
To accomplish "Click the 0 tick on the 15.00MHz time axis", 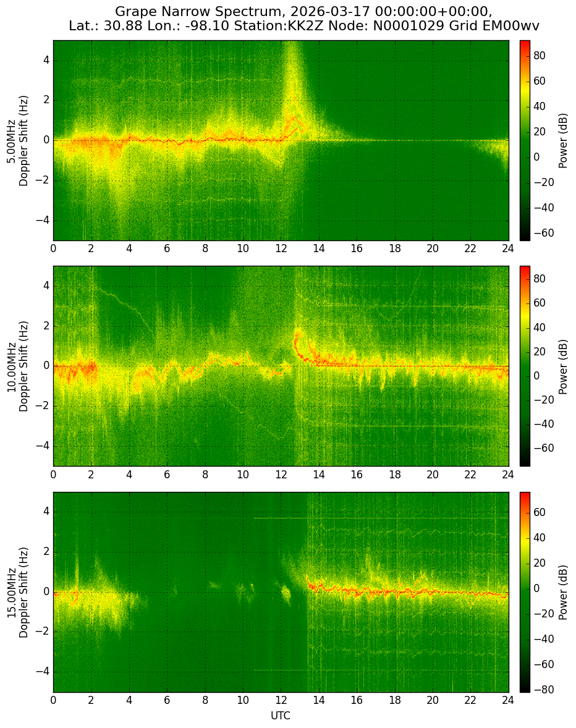I will pos(53,700).
